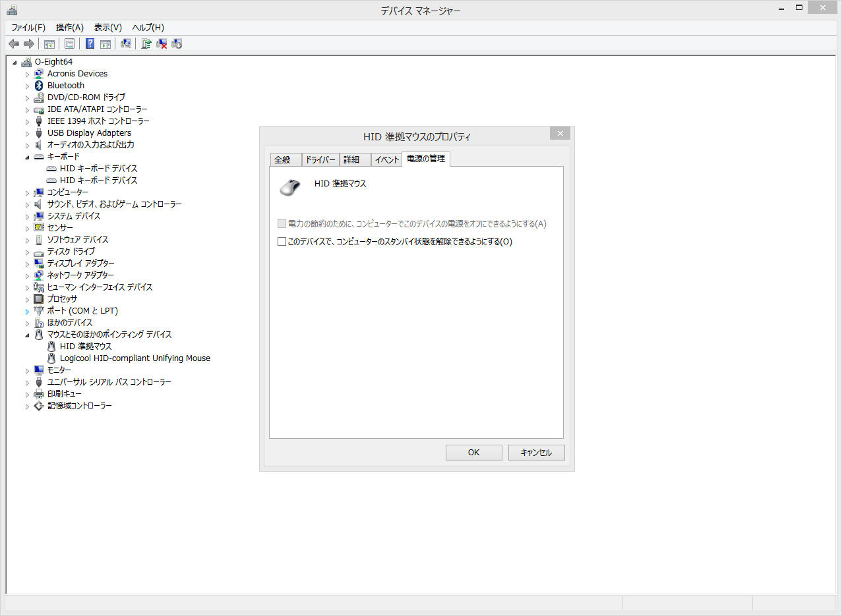Viewport: 842px width, 616px height.
Task: Collapse the マウスとそのほかのポインティング デバイス node
Action: [x=27, y=335]
